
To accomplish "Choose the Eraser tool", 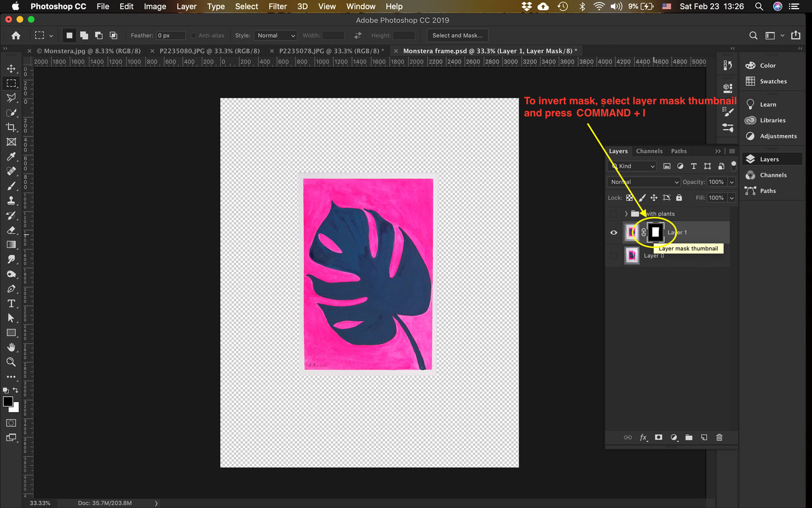I will pyautogui.click(x=11, y=230).
